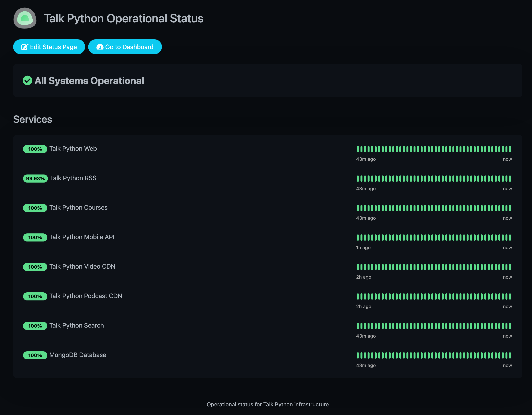Click the 2h ago label under Podcast CDN

click(364, 307)
